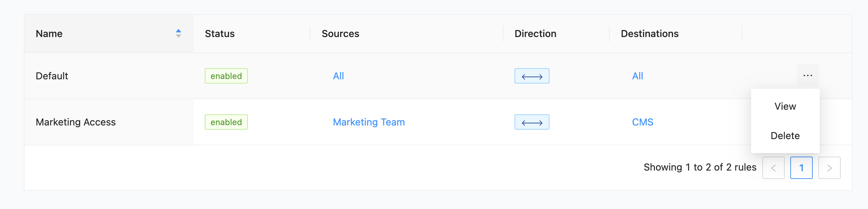Image resolution: width=868 pixels, height=209 pixels.
Task: Click the All link under Sources
Action: point(338,76)
